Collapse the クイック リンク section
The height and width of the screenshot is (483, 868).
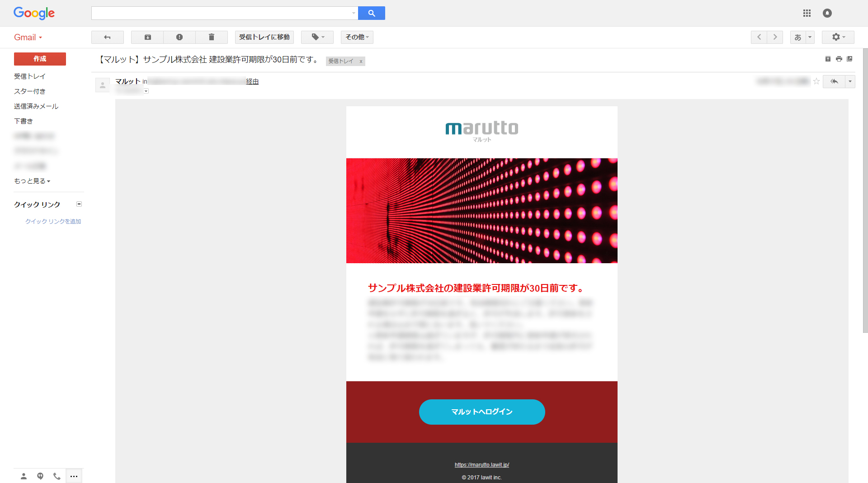point(79,204)
